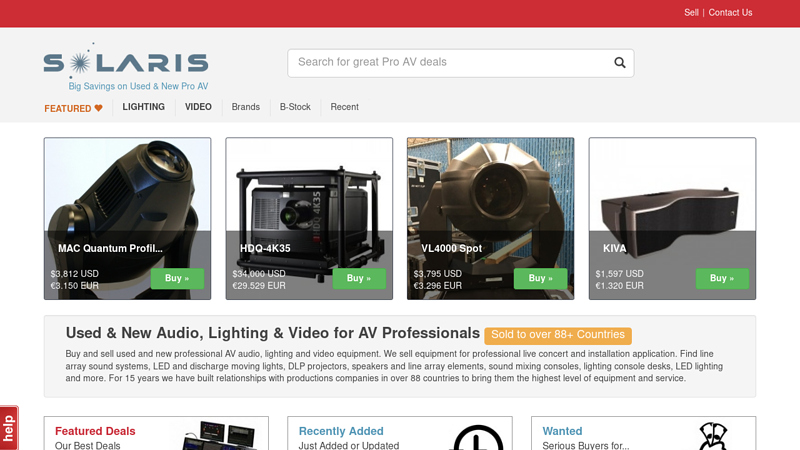Open the VIDEO menu
Image resolution: width=800 pixels, height=450 pixels.
(198, 107)
